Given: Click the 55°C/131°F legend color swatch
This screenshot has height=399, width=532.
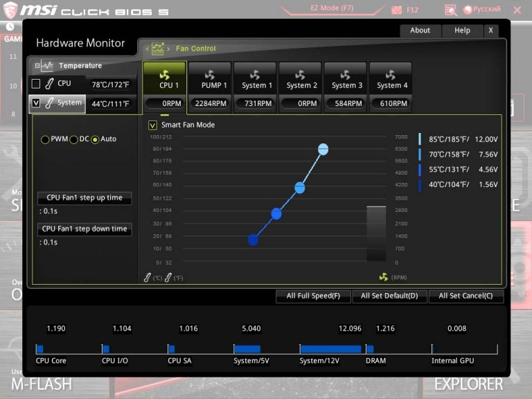Looking at the screenshot, I should pos(420,170).
